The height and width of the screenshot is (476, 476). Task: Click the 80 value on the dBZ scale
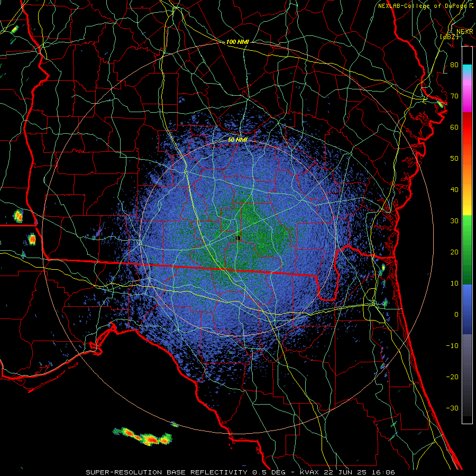454,65
